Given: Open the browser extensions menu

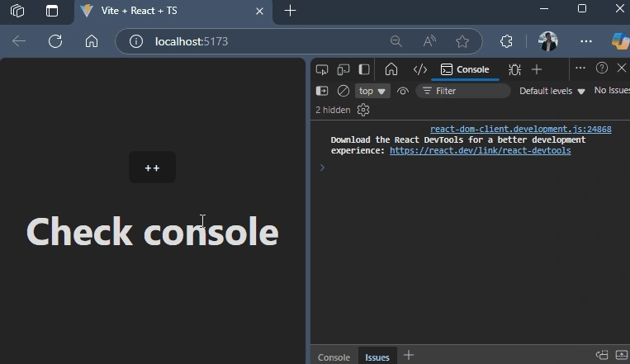Looking at the screenshot, I should 506,41.
